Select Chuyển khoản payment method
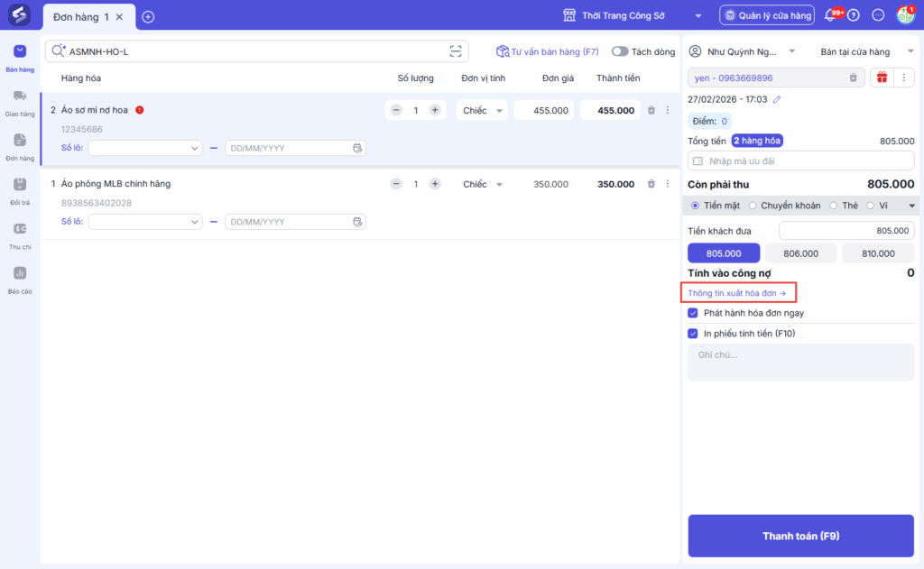924x569 pixels. click(x=753, y=206)
